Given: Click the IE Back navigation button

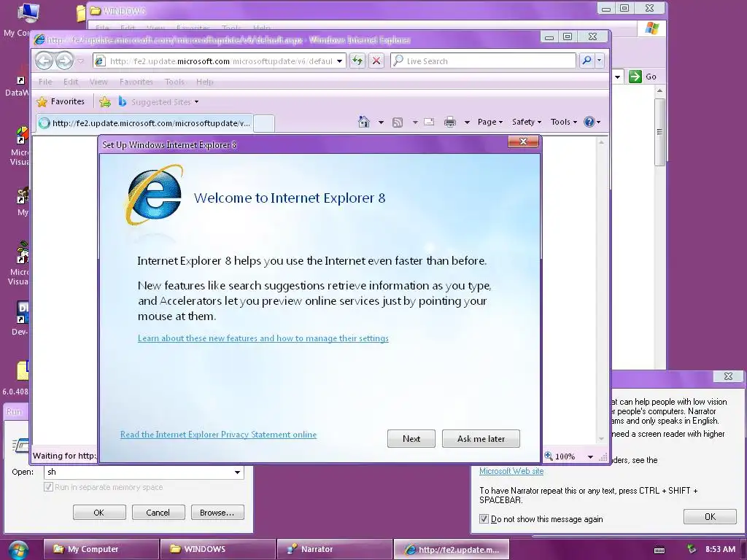Looking at the screenshot, I should (x=44, y=61).
